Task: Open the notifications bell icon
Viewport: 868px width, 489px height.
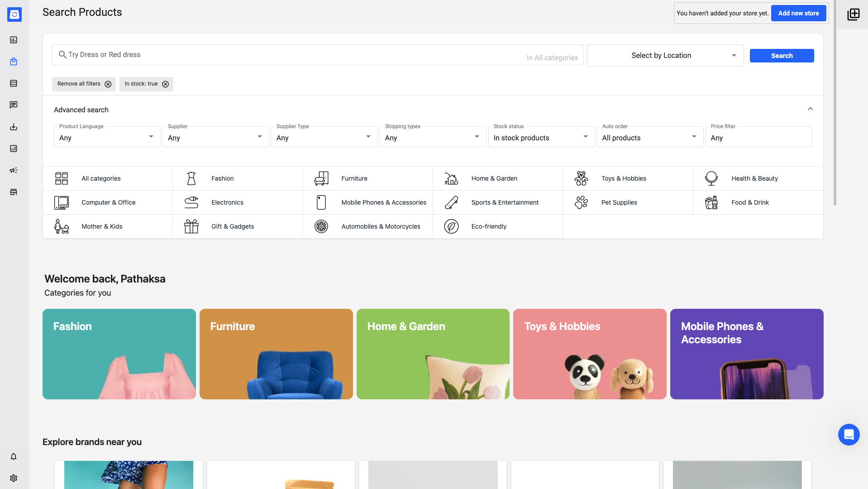Action: point(14,456)
